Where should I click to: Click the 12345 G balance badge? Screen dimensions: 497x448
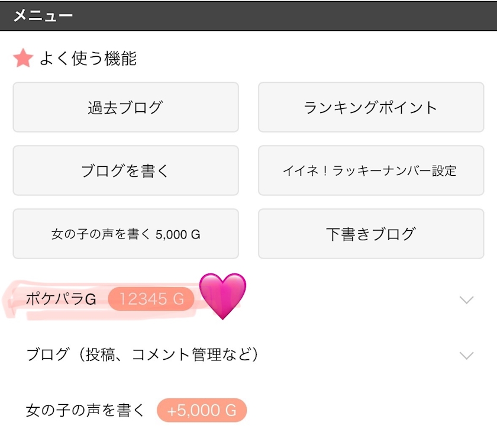point(151,299)
